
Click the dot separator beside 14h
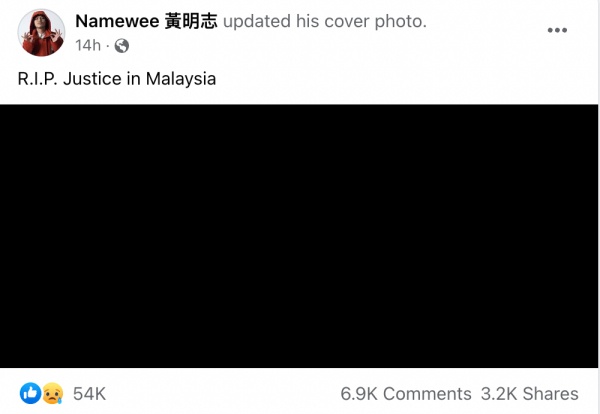pyautogui.click(x=108, y=46)
